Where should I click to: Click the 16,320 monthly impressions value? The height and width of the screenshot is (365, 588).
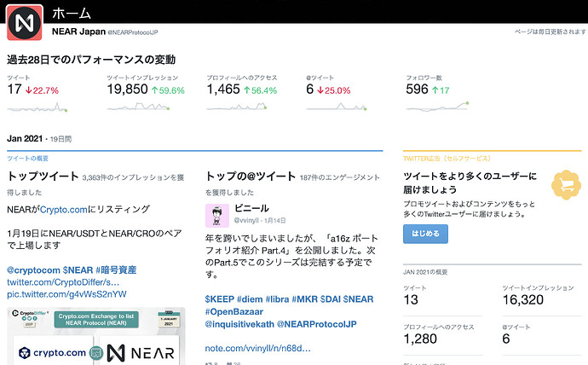point(522,299)
